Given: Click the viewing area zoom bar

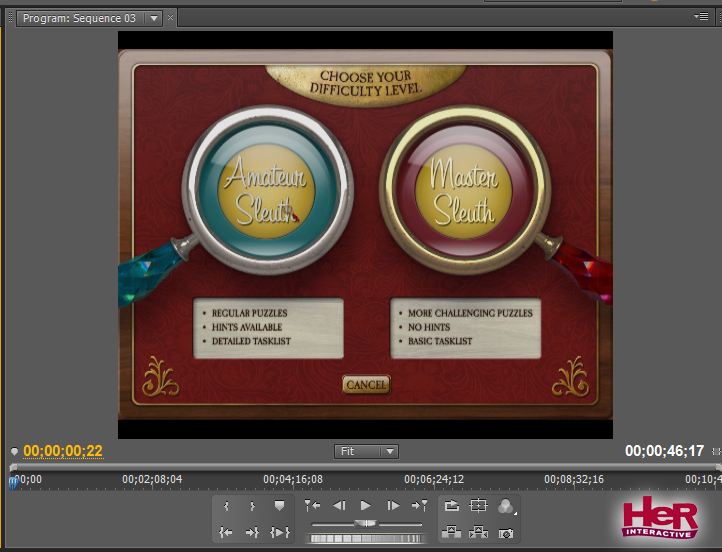Looking at the screenshot, I should point(364,466).
